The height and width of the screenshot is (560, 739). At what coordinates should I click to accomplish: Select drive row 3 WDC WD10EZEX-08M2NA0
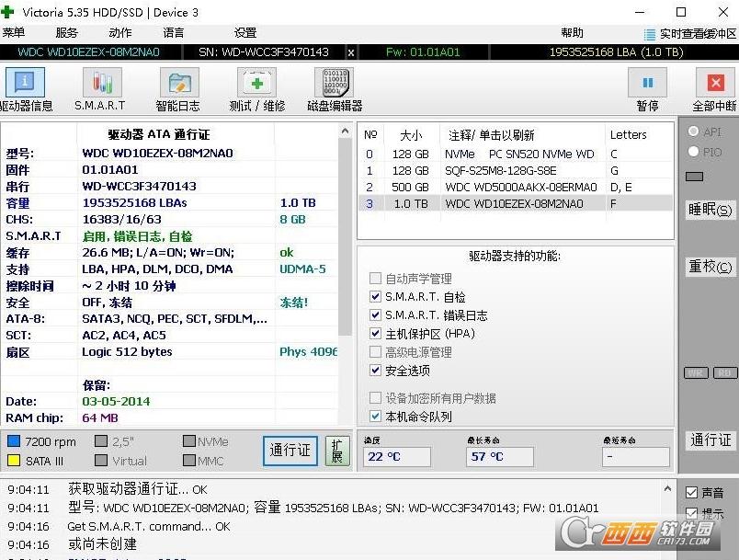[516, 203]
